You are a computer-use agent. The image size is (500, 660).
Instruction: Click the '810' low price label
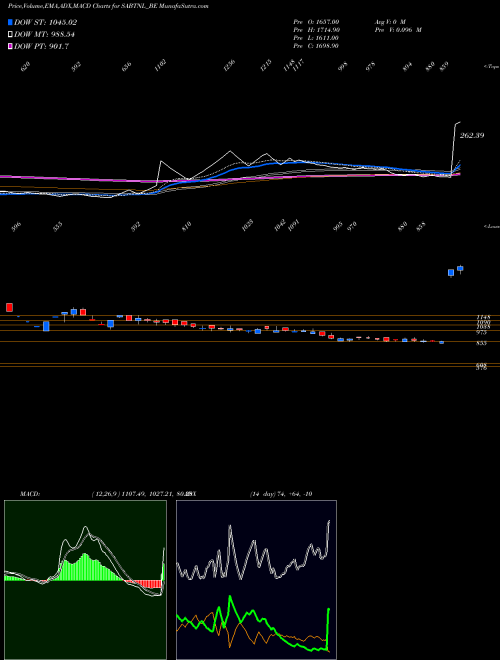tap(186, 226)
